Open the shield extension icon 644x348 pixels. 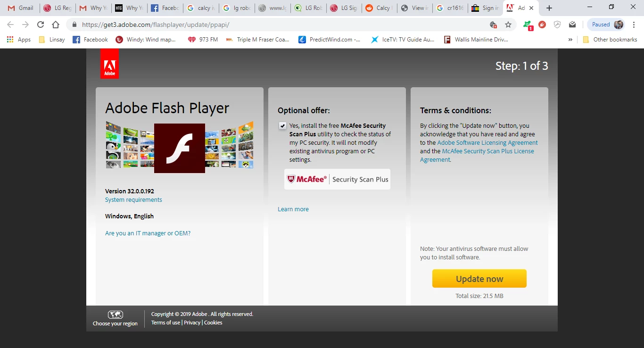coord(557,25)
